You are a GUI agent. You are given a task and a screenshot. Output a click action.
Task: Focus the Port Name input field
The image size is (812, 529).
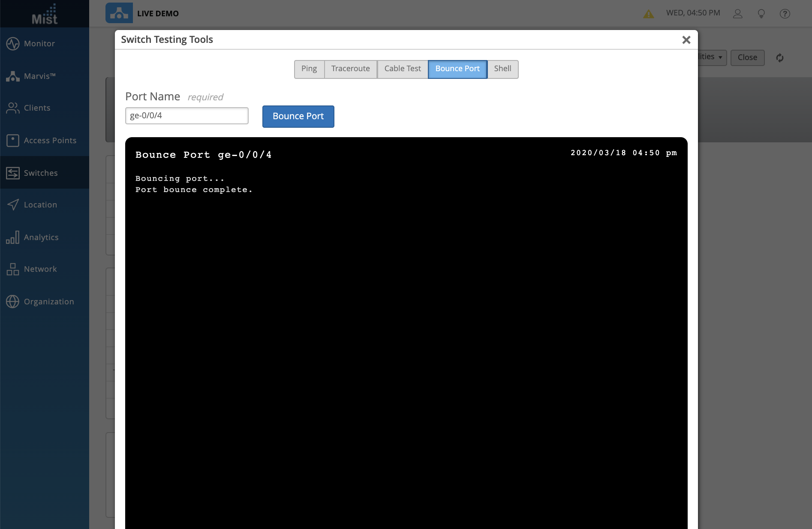tap(187, 116)
